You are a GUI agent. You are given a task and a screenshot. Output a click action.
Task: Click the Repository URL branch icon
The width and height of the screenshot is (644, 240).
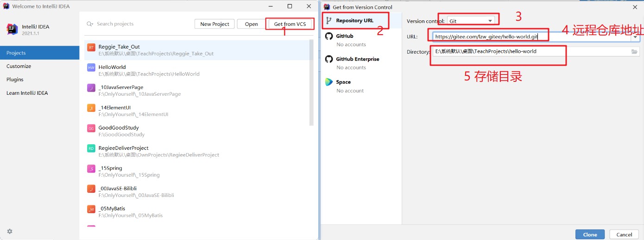click(x=329, y=20)
